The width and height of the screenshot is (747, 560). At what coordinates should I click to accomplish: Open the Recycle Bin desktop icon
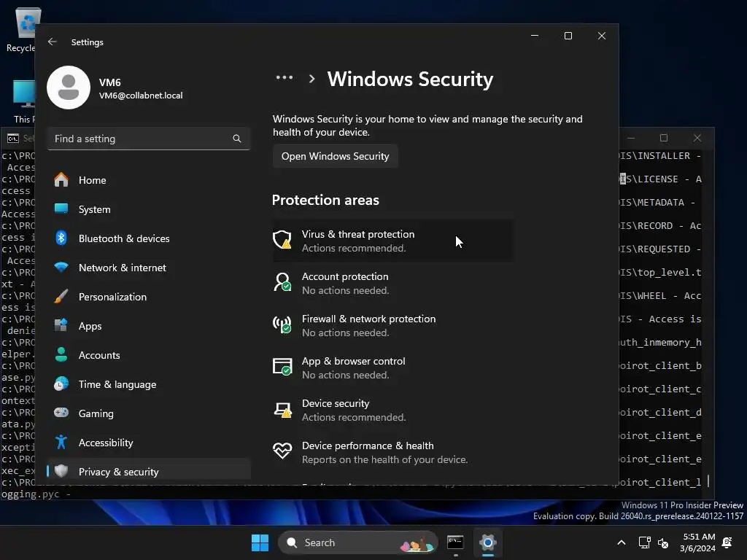tap(23, 29)
